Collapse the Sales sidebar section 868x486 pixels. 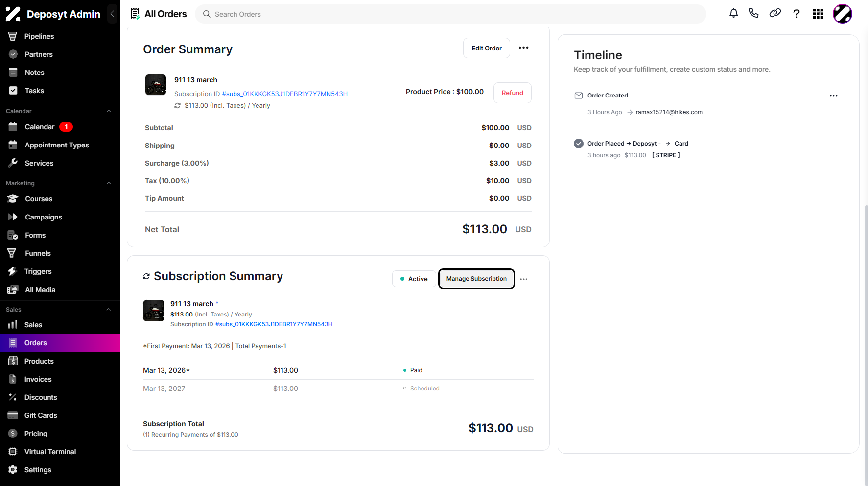(109, 310)
